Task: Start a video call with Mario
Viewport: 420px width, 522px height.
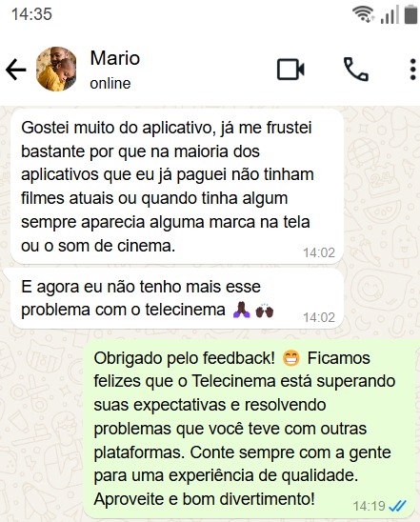Action: [290, 70]
